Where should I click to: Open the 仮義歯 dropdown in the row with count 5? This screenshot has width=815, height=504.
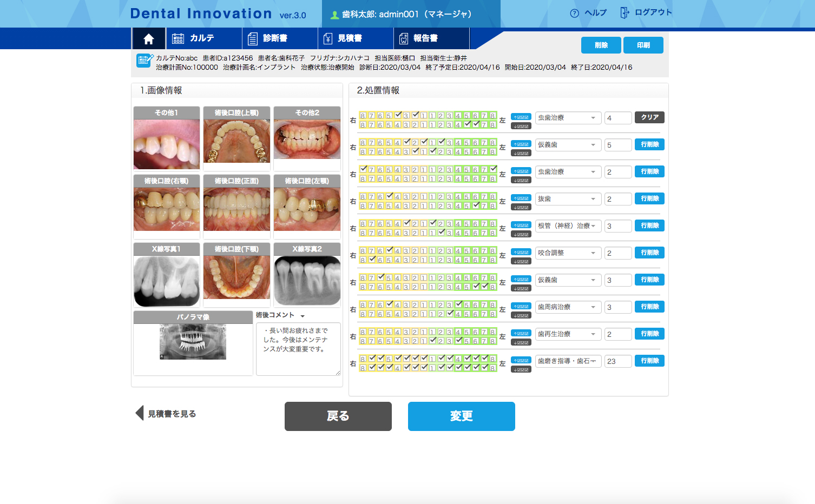pyautogui.click(x=568, y=145)
